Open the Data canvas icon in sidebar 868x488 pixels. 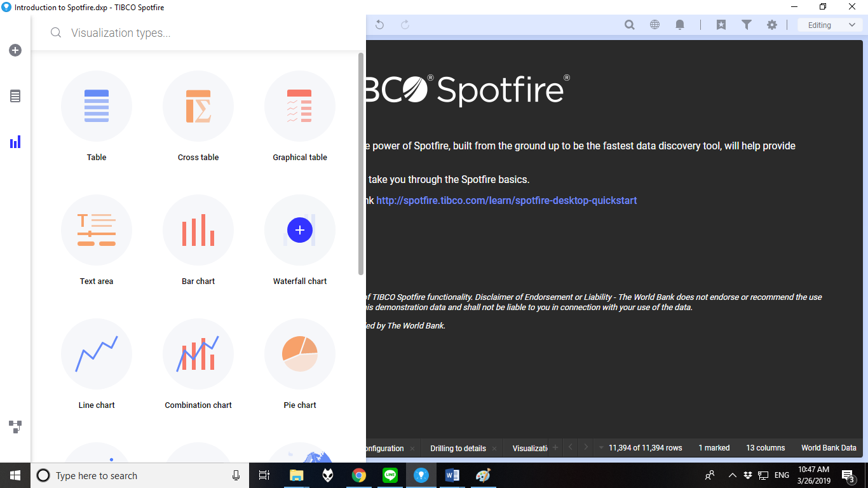coord(15,426)
